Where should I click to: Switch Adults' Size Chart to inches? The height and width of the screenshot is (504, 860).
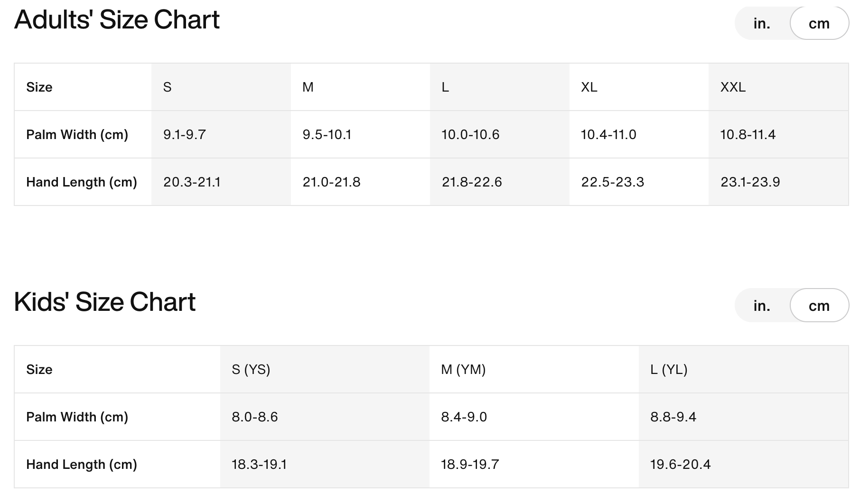(x=762, y=23)
